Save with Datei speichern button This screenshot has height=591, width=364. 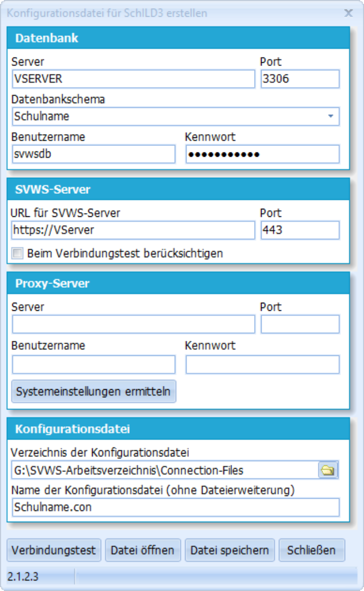(229, 550)
